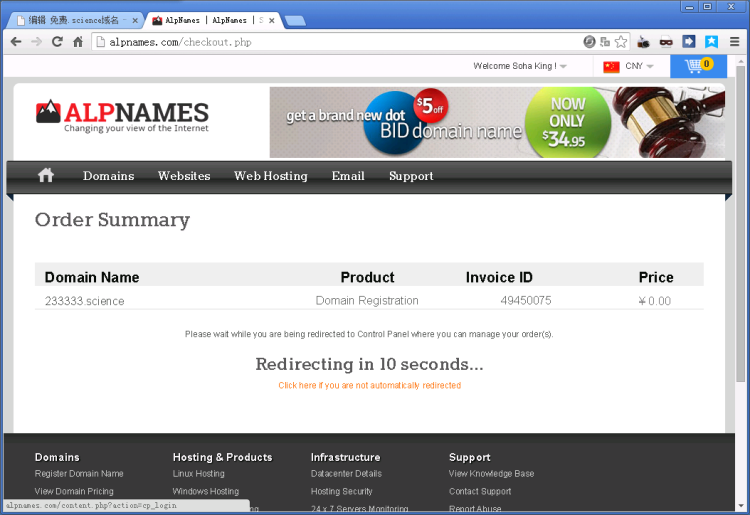The width and height of the screenshot is (750, 515).
Task: Open the Domains menu
Action: [109, 176]
